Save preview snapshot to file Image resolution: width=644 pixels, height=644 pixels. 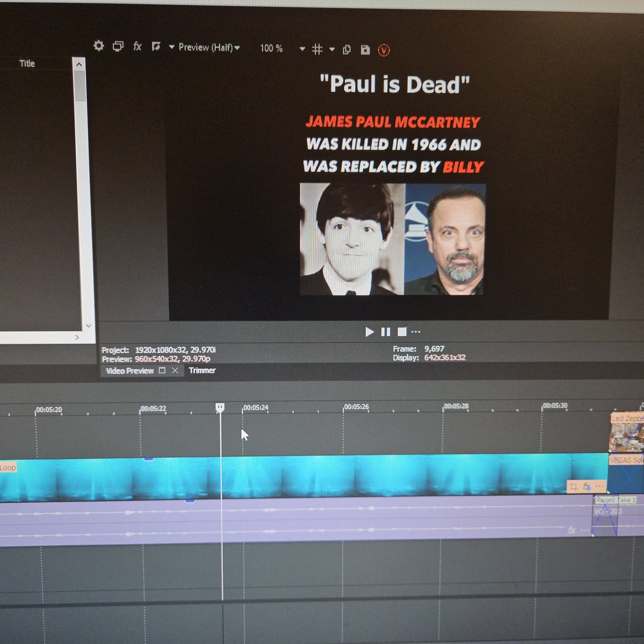(x=365, y=49)
